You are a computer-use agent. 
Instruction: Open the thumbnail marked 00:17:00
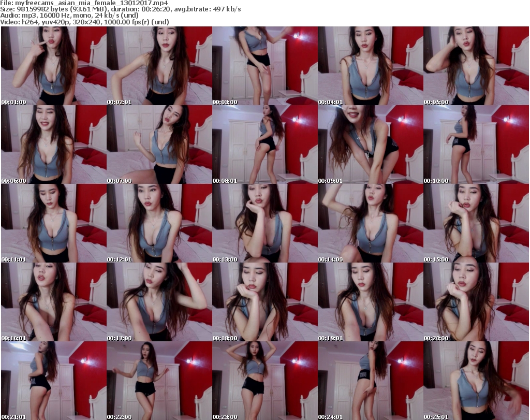pos(159,302)
